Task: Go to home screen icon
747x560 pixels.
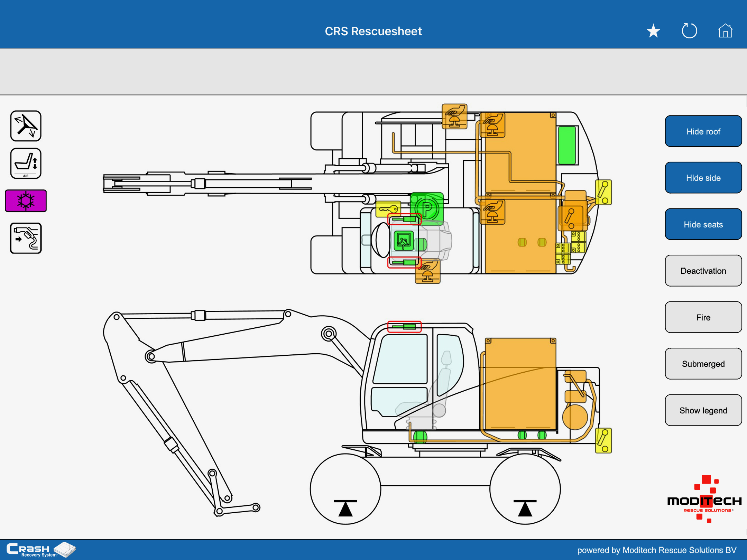Action: pos(725,31)
